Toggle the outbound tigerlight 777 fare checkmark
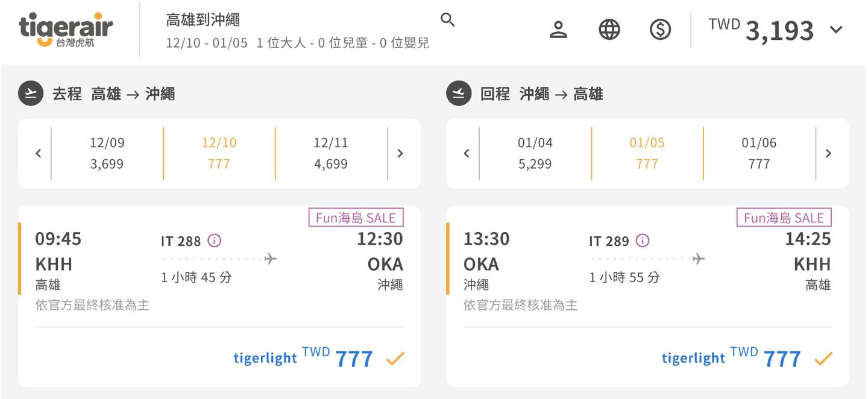Image resolution: width=868 pixels, height=399 pixels. [x=395, y=359]
